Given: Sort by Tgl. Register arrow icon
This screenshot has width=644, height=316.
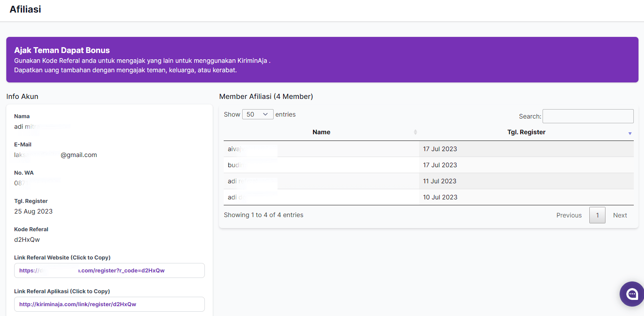Looking at the screenshot, I should (x=630, y=133).
